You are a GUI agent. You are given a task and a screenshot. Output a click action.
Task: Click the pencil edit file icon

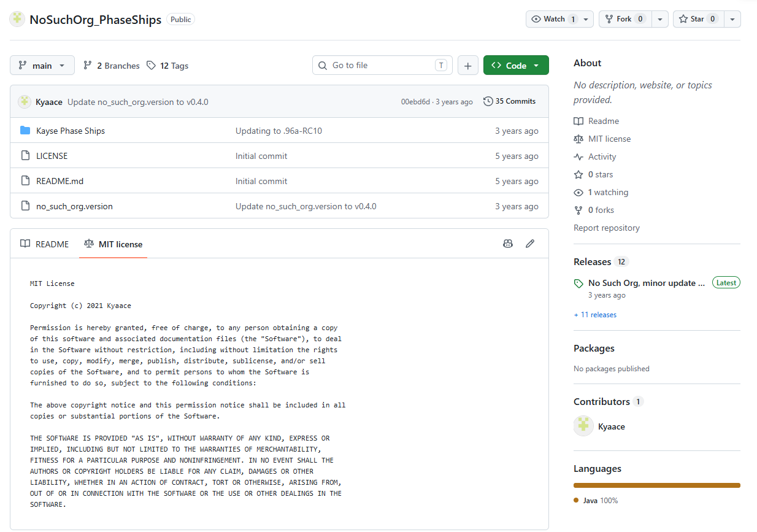point(530,244)
